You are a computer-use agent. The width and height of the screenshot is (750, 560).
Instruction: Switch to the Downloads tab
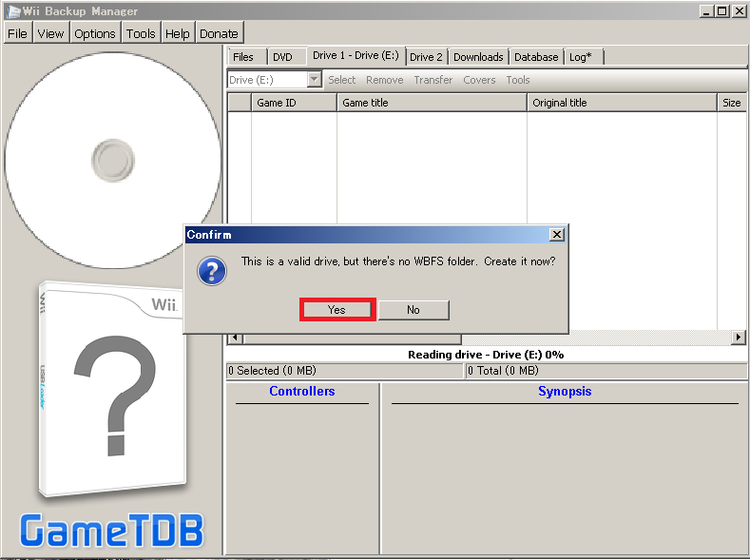coord(478,57)
